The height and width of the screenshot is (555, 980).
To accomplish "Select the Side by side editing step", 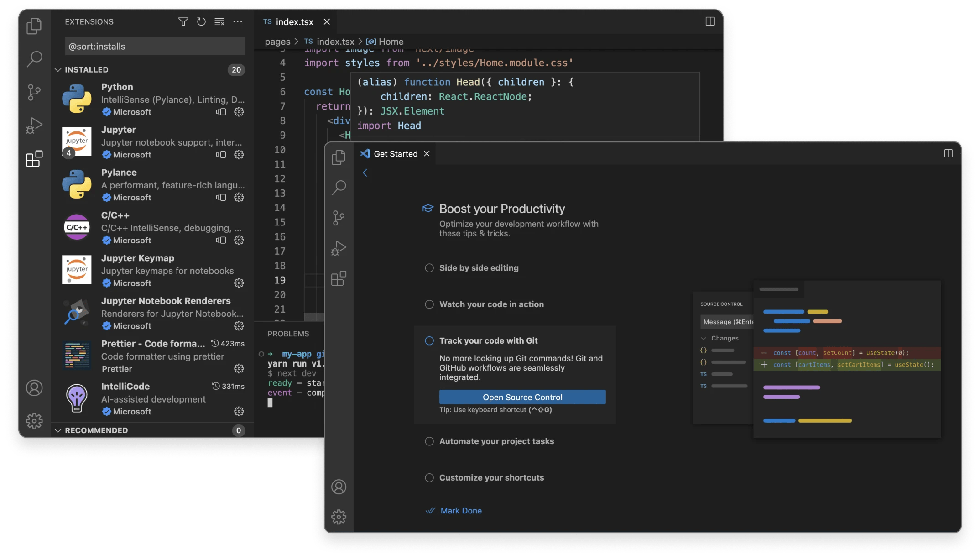I will (479, 268).
